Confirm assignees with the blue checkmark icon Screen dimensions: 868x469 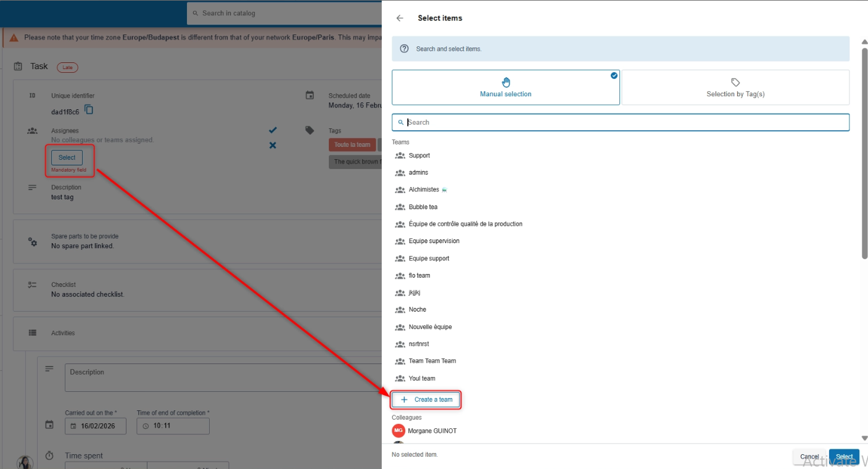tap(273, 130)
